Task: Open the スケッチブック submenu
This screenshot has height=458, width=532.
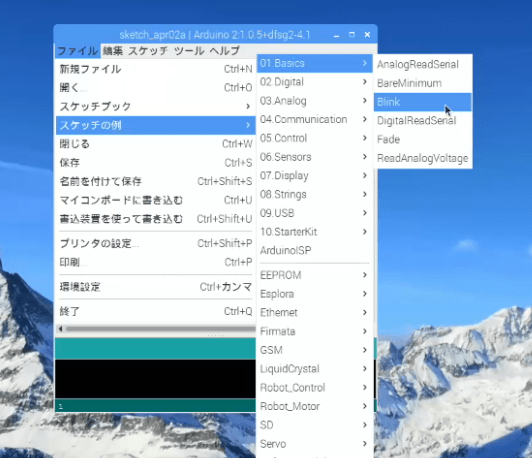Action: click(156, 107)
